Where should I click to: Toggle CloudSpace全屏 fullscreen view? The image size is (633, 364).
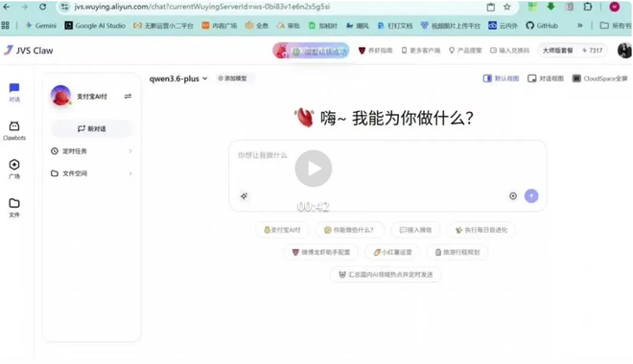point(599,79)
